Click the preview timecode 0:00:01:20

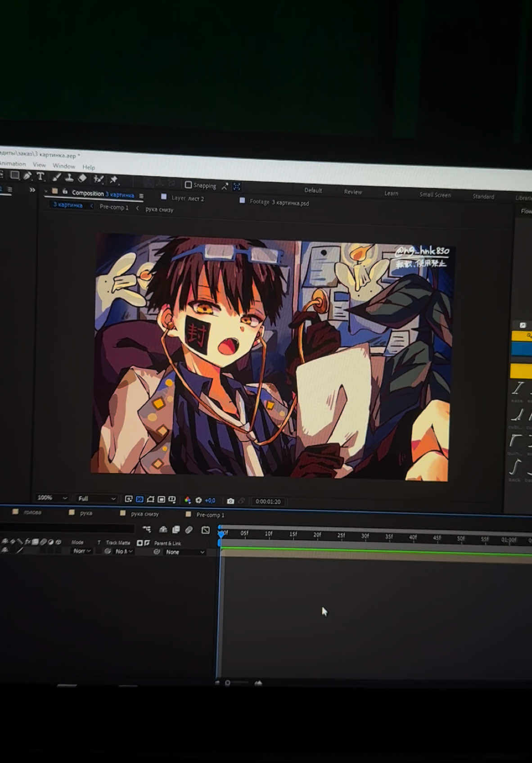tap(268, 501)
